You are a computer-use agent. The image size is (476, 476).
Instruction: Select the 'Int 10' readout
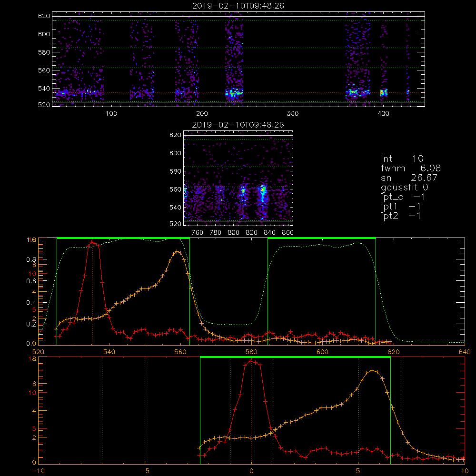[x=402, y=159]
